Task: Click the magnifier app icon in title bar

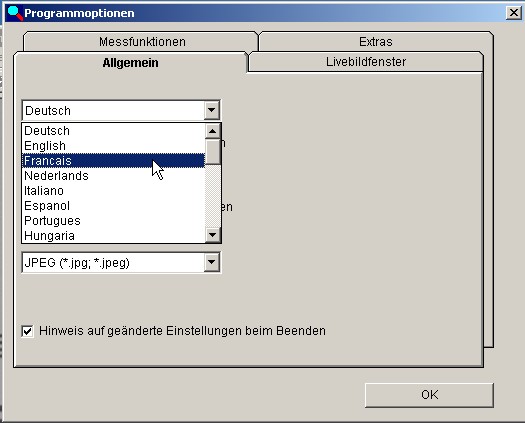Action: 15,13
